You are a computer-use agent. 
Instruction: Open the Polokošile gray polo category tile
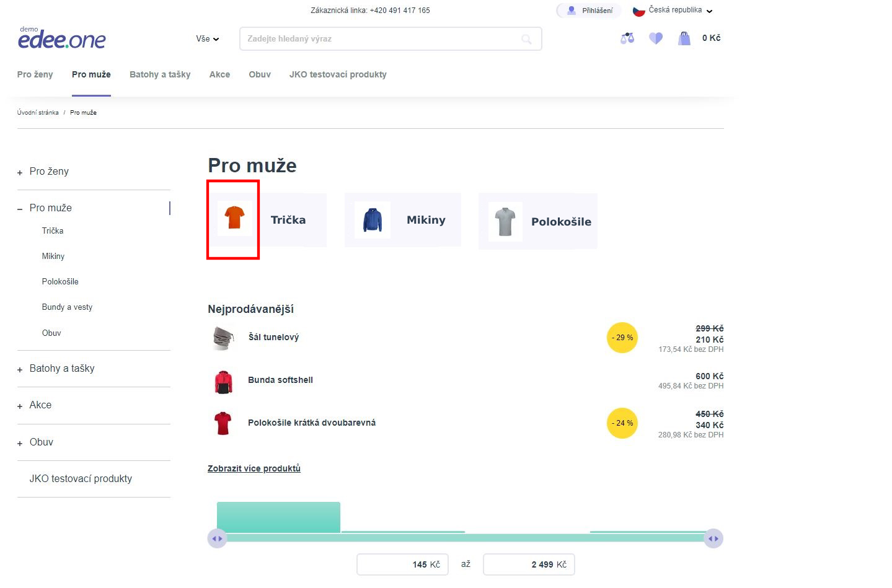click(x=537, y=221)
